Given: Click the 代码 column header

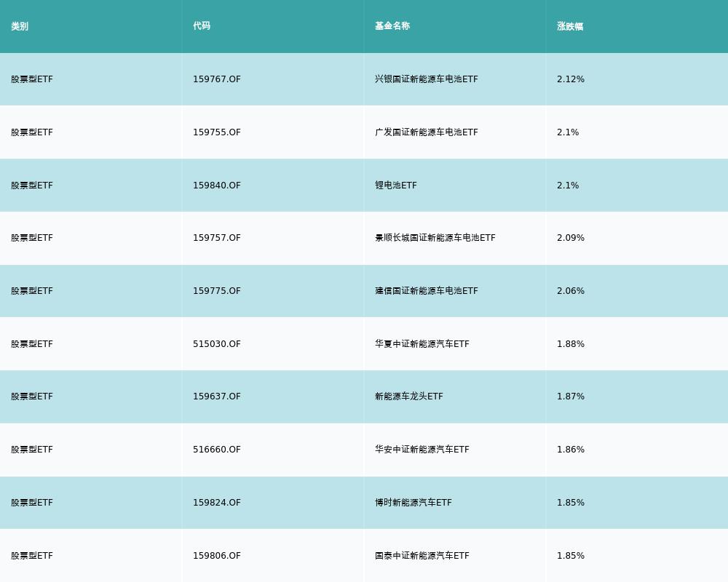Looking at the screenshot, I should point(202,26).
